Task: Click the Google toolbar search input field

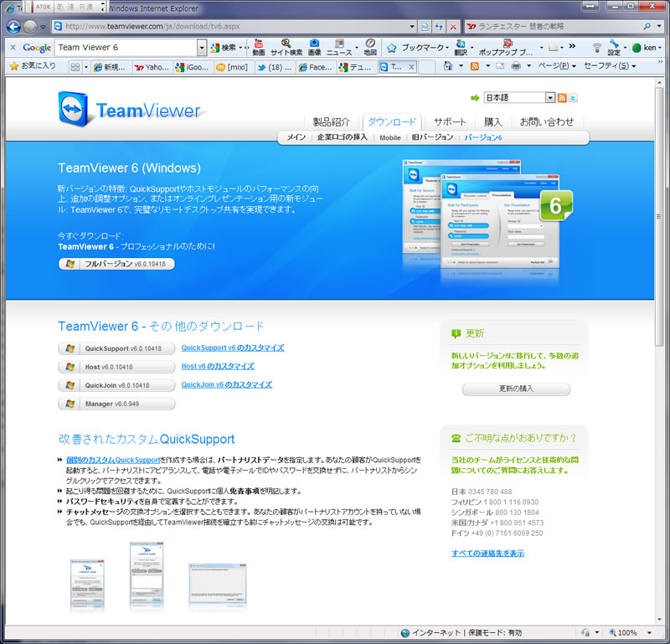Action: click(127, 48)
